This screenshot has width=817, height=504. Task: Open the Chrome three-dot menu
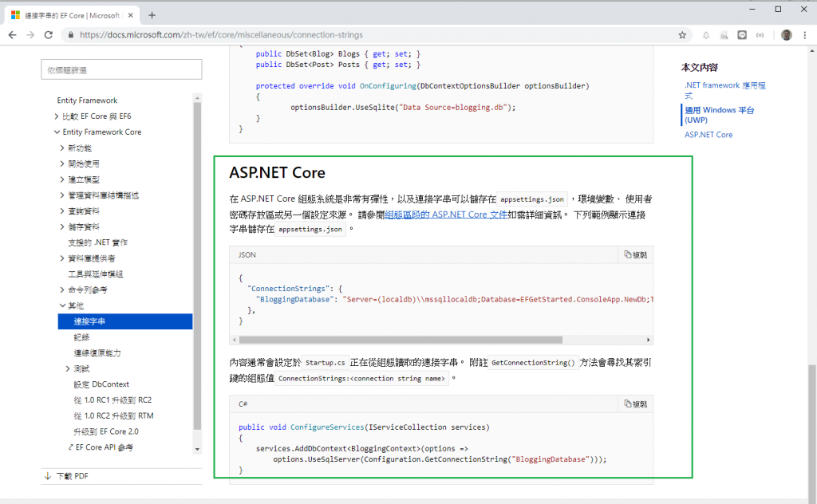click(805, 35)
